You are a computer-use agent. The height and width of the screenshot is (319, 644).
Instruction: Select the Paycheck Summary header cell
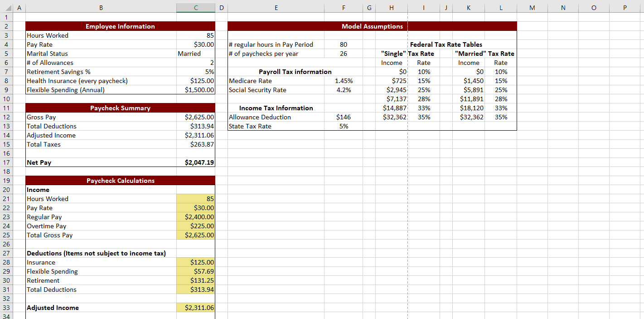point(120,108)
